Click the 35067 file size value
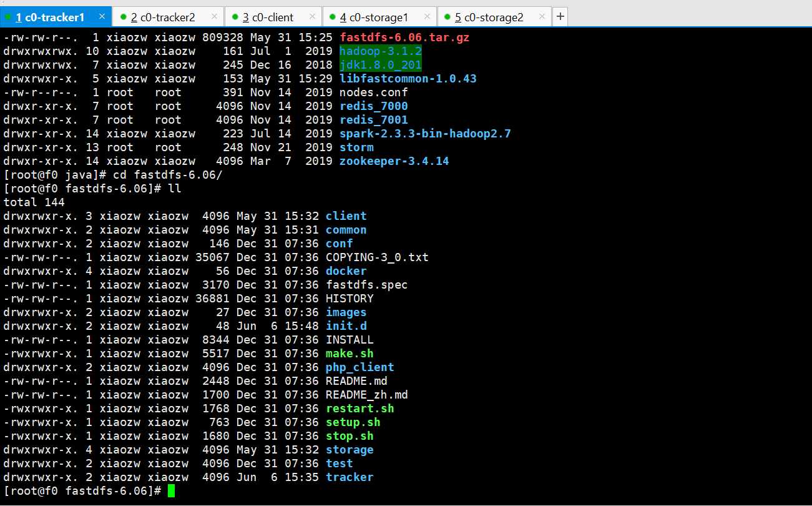 pos(212,257)
